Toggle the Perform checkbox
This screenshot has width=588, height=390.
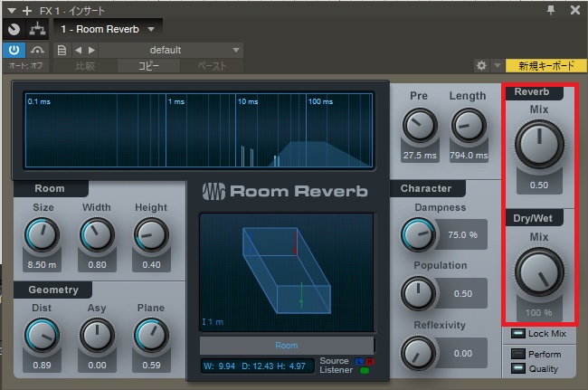[x=517, y=354]
